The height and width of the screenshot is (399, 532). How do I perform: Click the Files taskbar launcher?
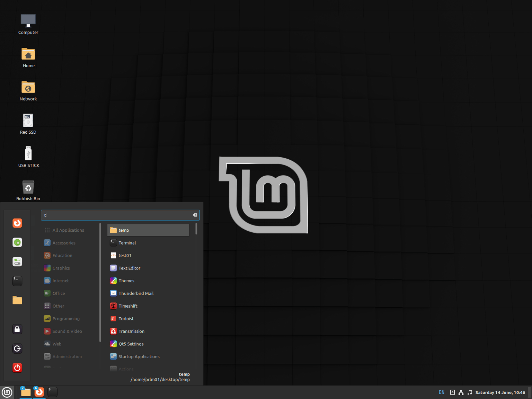pyautogui.click(x=26, y=392)
